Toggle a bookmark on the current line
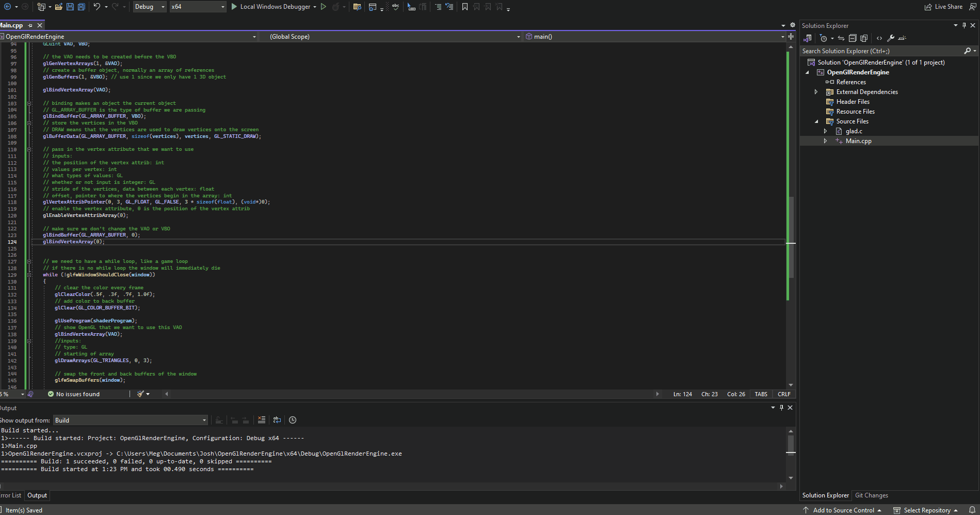Image resolution: width=980 pixels, height=515 pixels. pos(464,7)
